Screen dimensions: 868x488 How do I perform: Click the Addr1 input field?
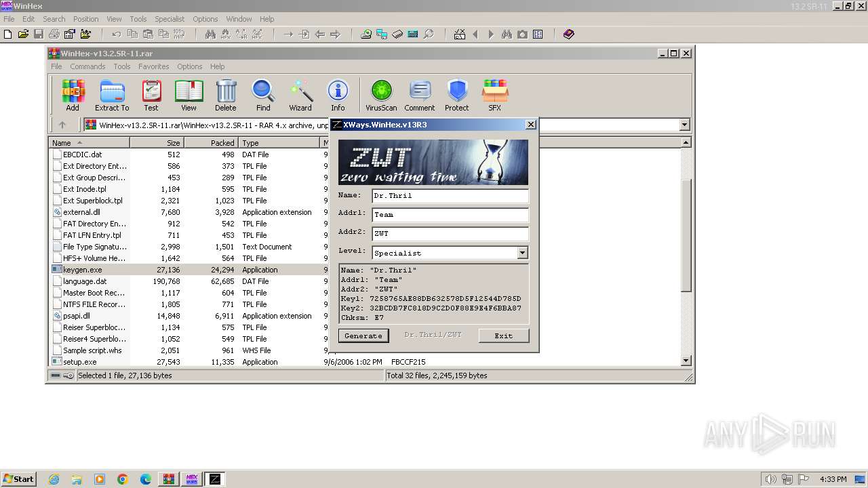450,215
